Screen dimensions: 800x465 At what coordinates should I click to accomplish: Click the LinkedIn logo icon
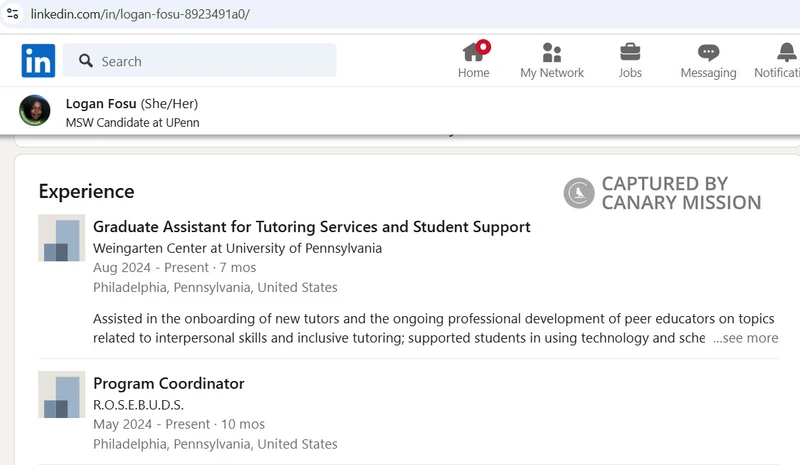click(x=38, y=61)
